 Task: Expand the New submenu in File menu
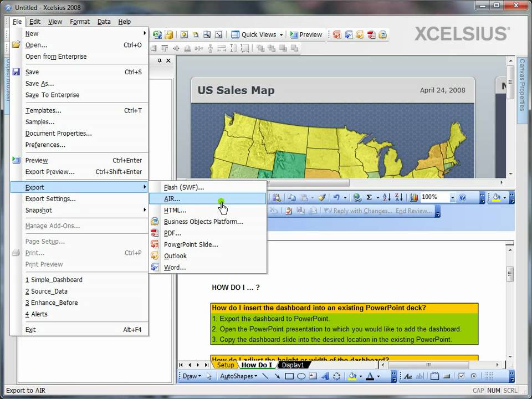pyautogui.click(x=79, y=33)
